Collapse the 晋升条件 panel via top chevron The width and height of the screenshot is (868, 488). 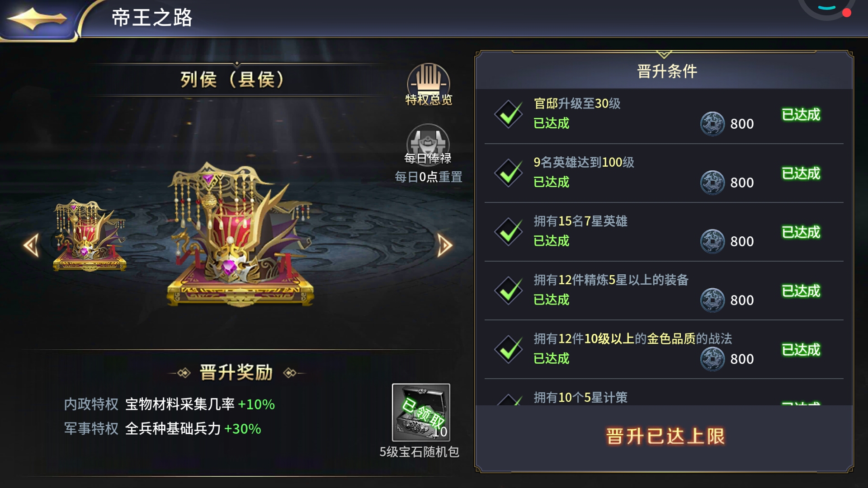point(664,54)
